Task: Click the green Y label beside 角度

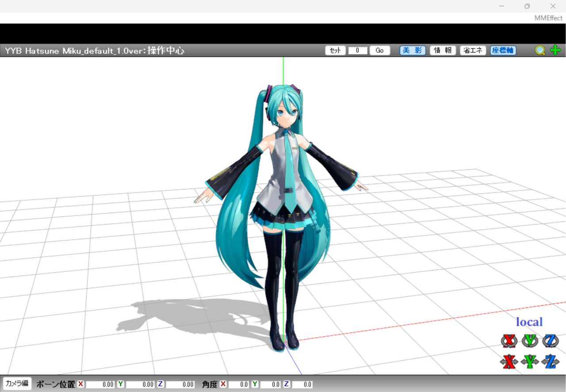Action: click(x=255, y=384)
